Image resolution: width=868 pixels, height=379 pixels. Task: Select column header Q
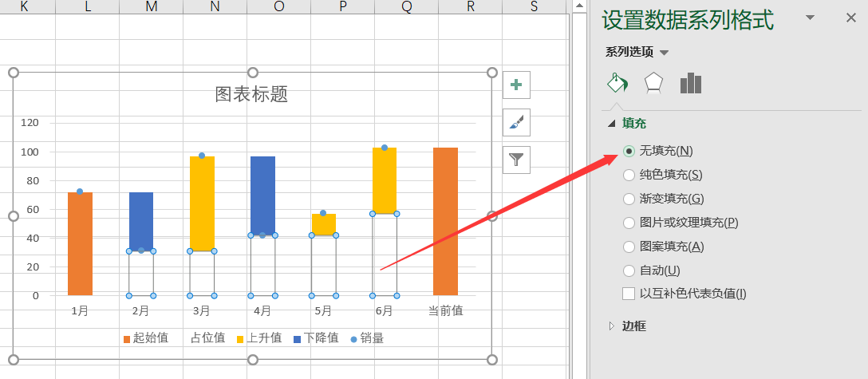tap(406, 6)
